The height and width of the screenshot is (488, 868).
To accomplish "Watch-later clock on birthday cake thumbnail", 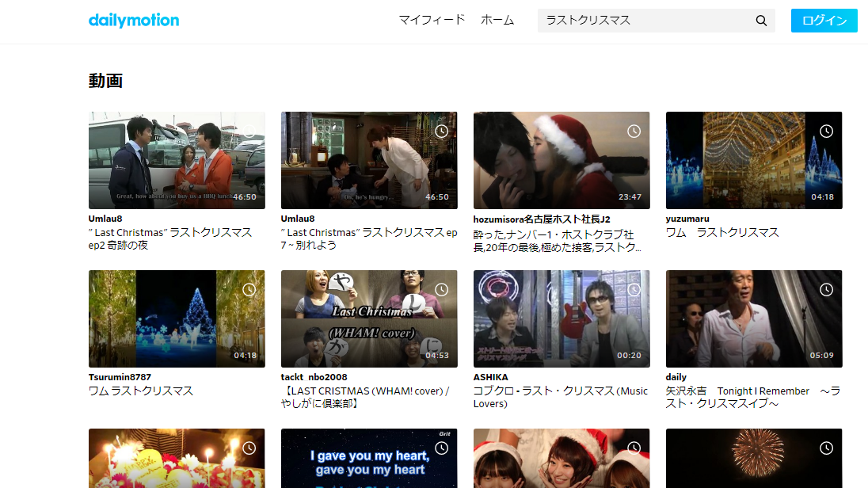I will click(x=249, y=448).
